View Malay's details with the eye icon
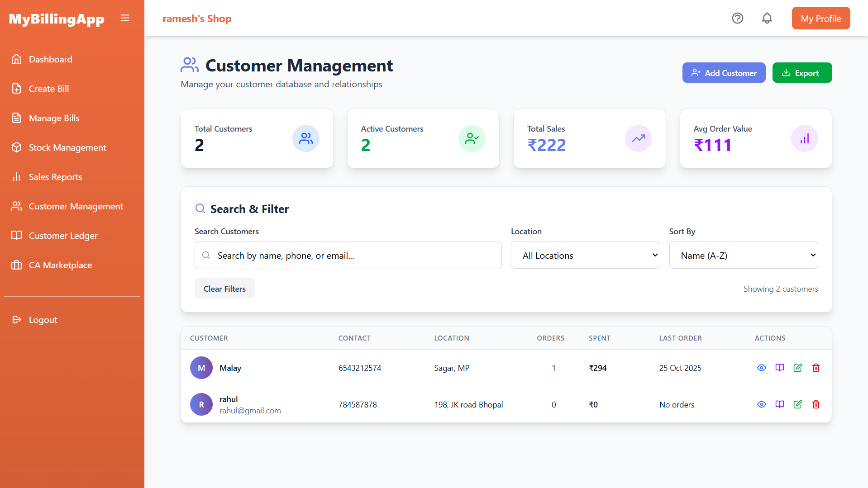The image size is (868, 488). click(x=761, y=368)
